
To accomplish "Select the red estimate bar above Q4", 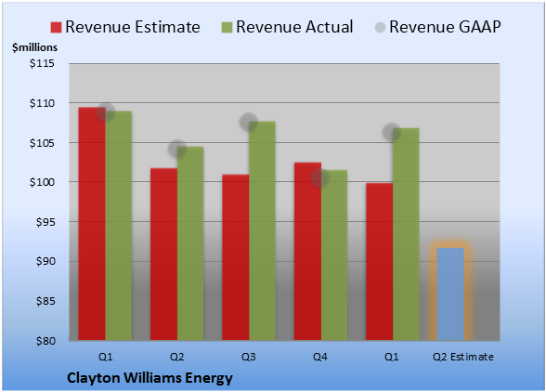I will point(307,251).
